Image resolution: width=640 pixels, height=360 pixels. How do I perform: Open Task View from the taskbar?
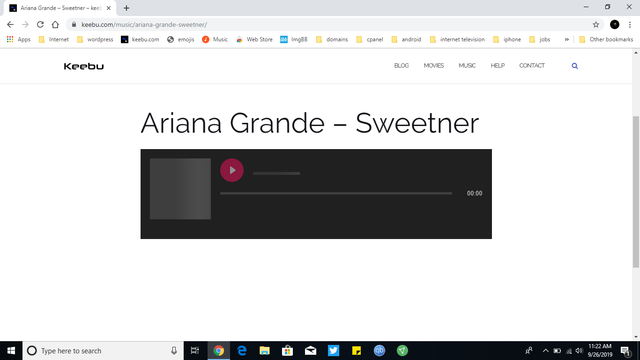click(x=195, y=351)
